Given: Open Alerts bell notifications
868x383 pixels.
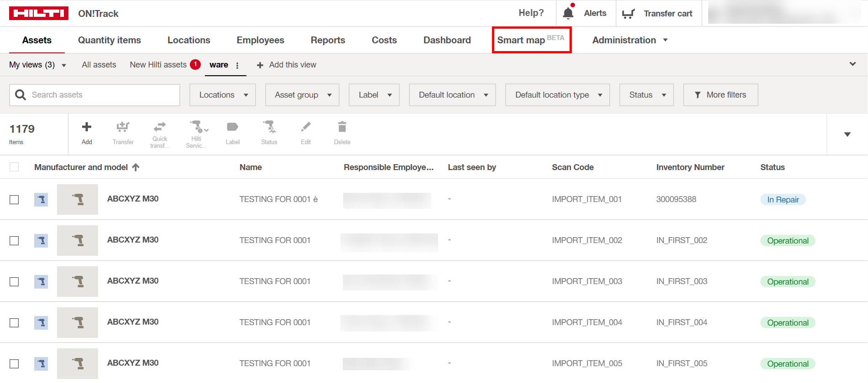Looking at the screenshot, I should pos(568,13).
